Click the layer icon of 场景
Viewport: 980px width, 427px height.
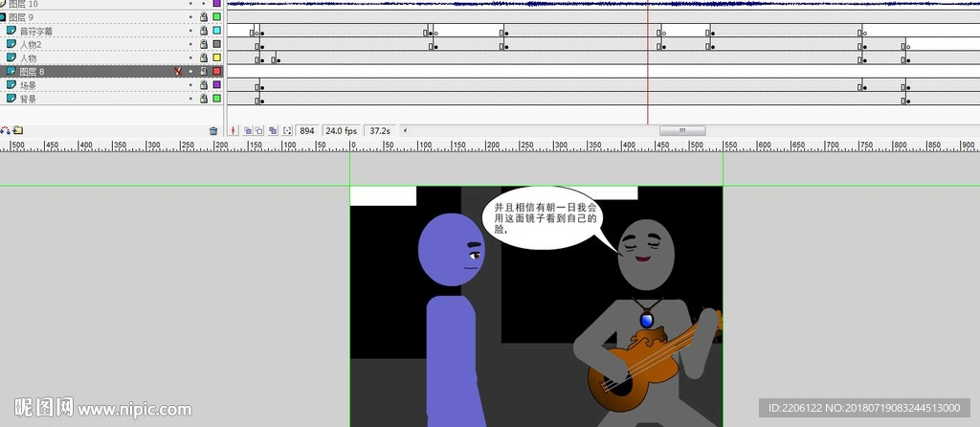[x=11, y=84]
